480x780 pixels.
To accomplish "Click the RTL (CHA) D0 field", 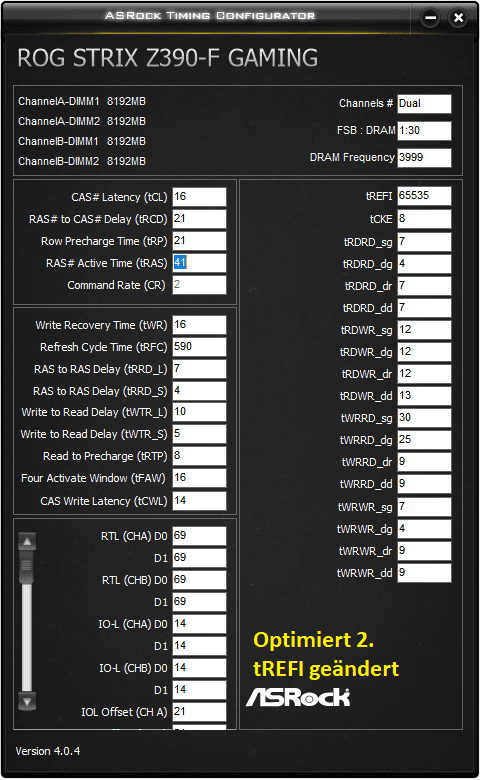I will pyautogui.click(x=199, y=536).
